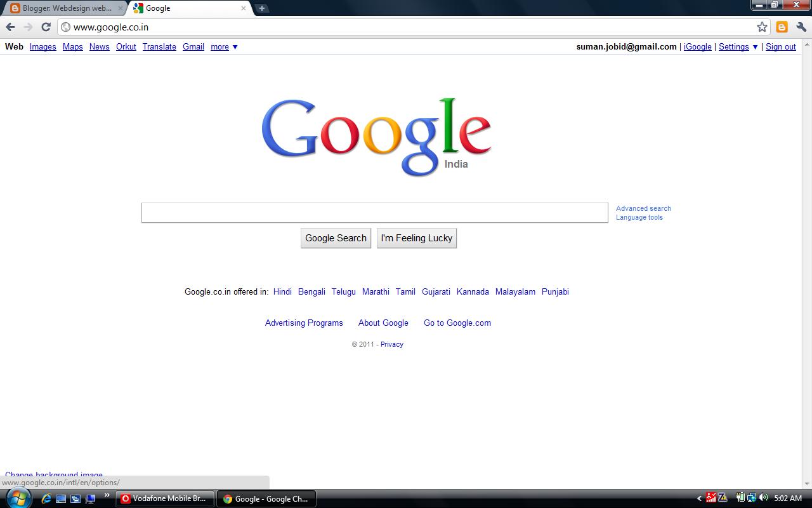This screenshot has width=812, height=508.
Task: Open the Privacy link in the footer
Action: point(392,344)
